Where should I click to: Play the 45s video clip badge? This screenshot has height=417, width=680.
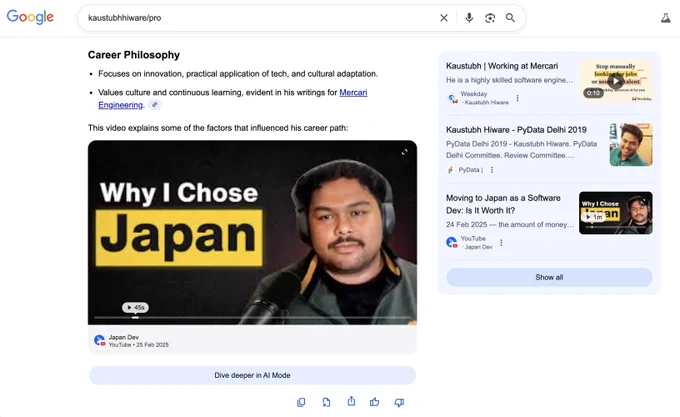point(135,307)
